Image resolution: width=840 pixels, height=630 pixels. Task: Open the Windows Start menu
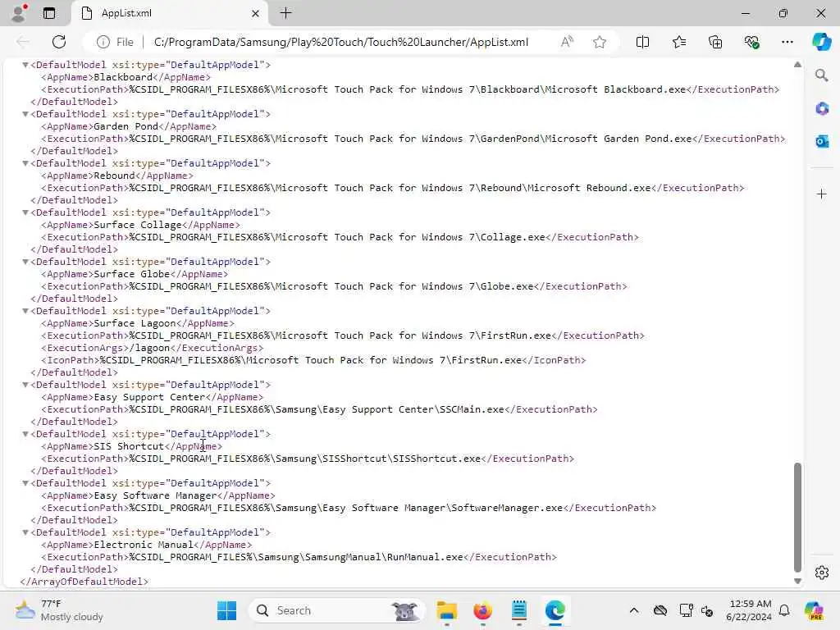coord(226,610)
